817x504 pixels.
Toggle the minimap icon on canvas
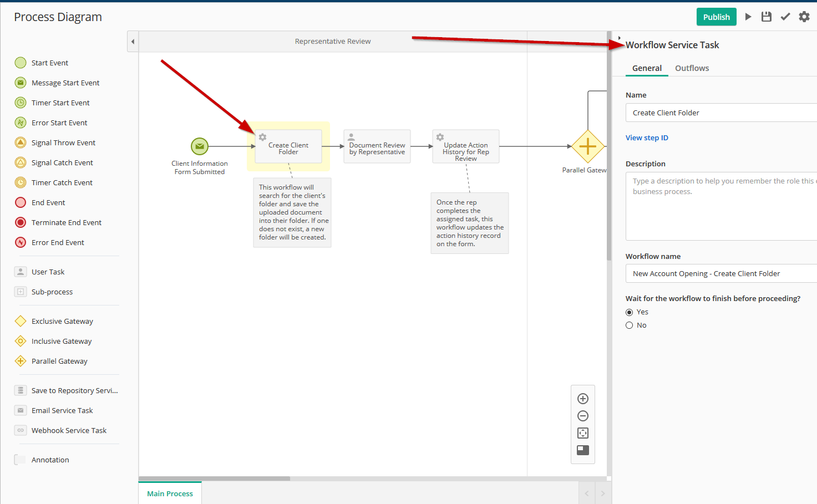coord(583,450)
